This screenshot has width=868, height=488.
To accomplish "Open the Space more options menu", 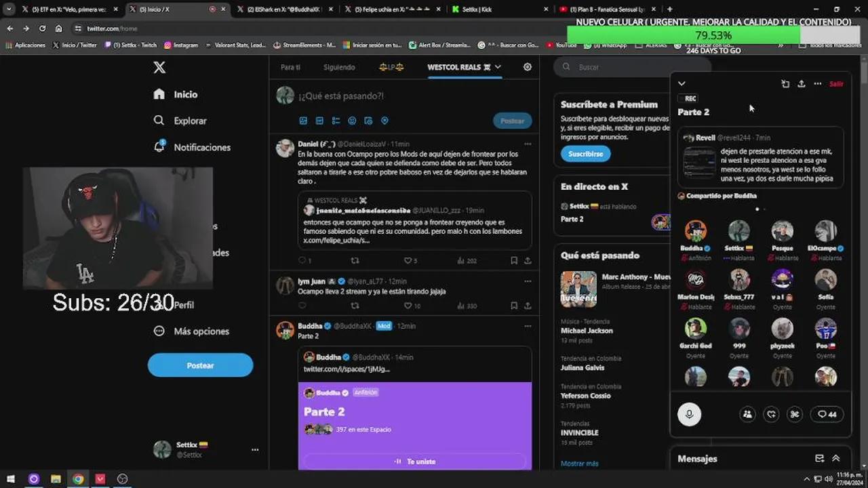I will 818,84.
